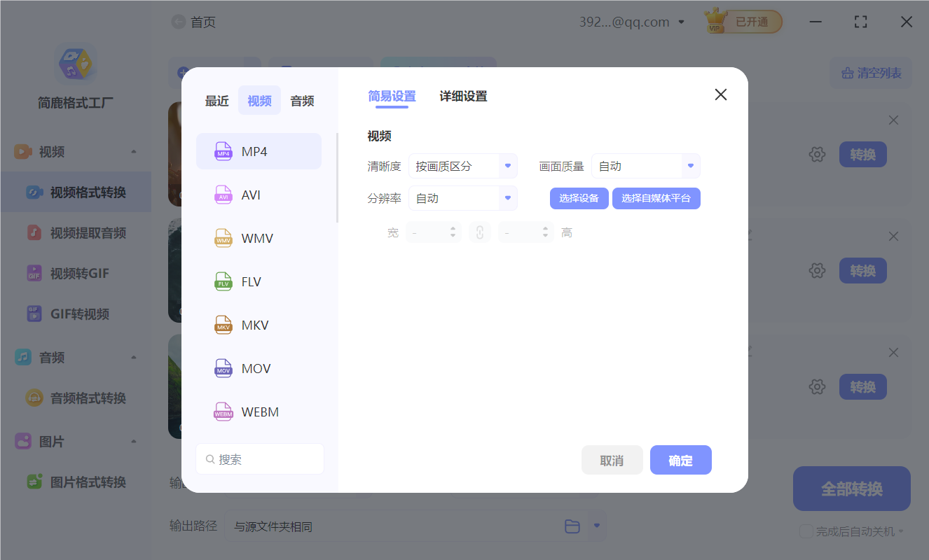Click the 确定 button
The image size is (929, 560).
(x=680, y=460)
